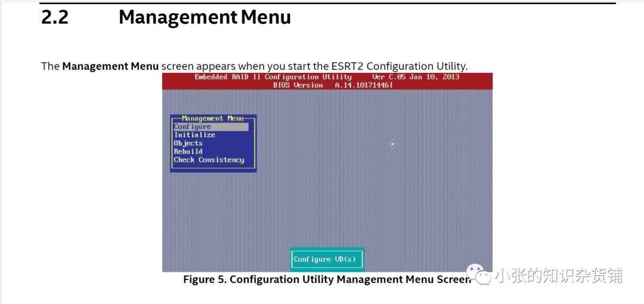Screen dimensions: 644x304
Task: Click the 'Management Menu' box title
Action: tap(213, 118)
